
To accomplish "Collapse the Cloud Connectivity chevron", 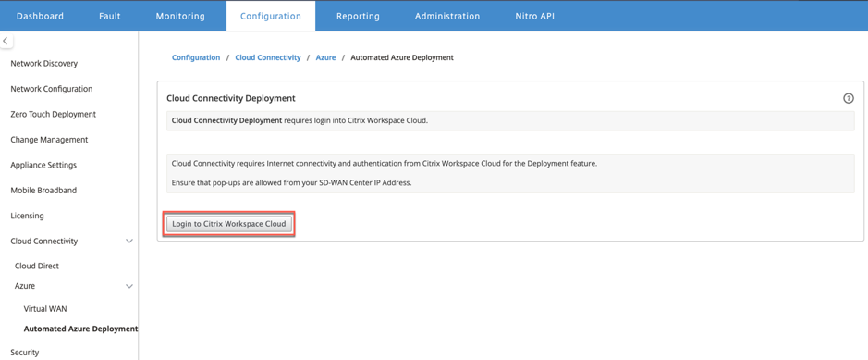I will click(129, 242).
